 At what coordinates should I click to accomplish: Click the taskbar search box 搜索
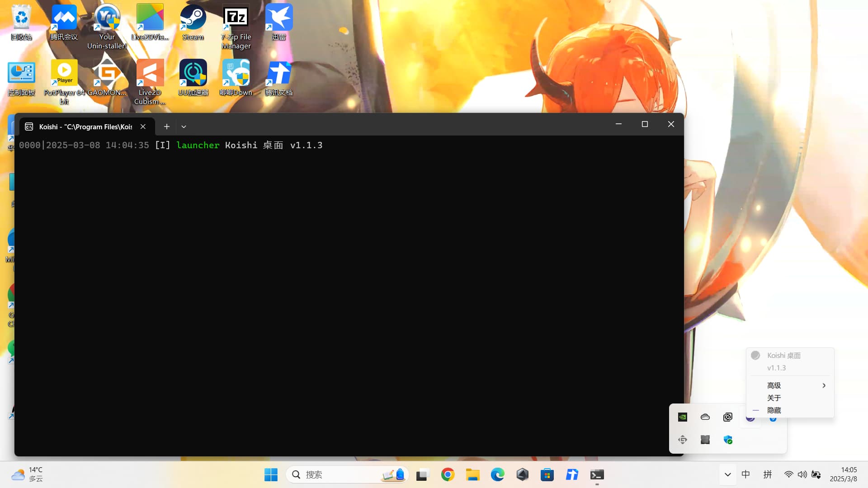pos(347,474)
